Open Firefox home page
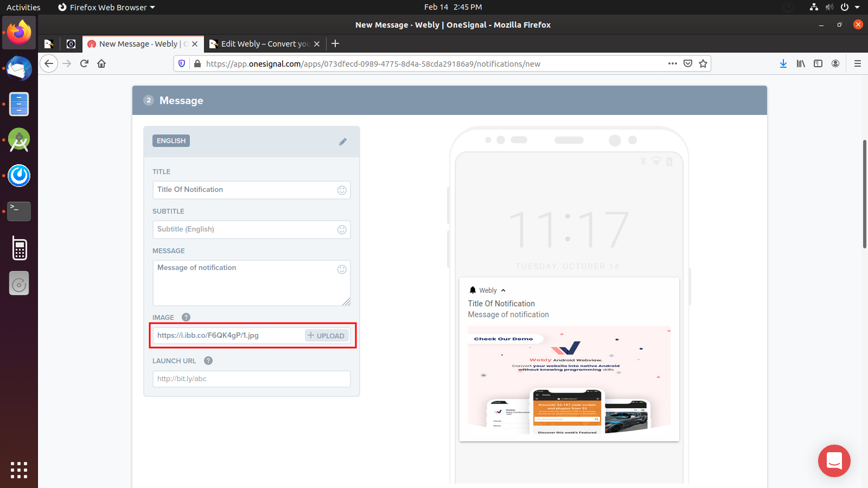 tap(101, 63)
